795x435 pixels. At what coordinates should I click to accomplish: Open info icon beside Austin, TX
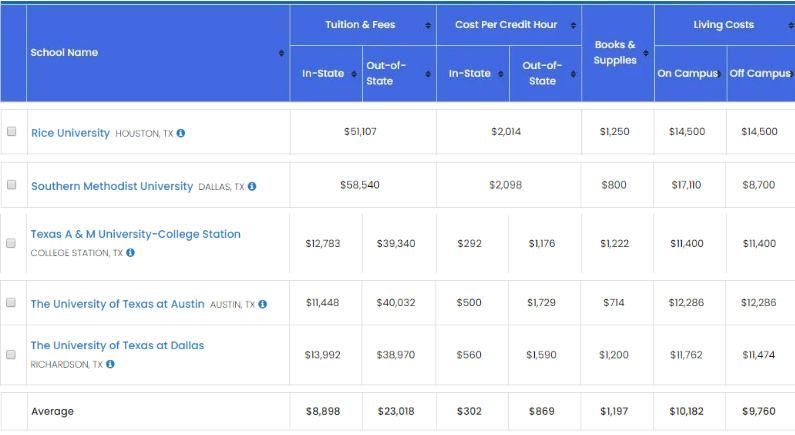[263, 304]
